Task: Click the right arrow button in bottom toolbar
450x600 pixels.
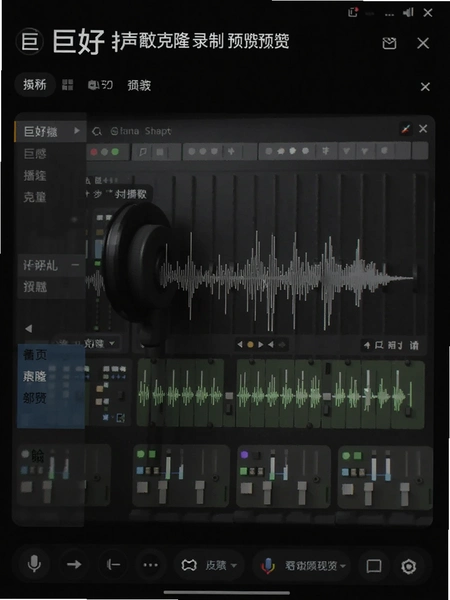Action: [x=74, y=564]
